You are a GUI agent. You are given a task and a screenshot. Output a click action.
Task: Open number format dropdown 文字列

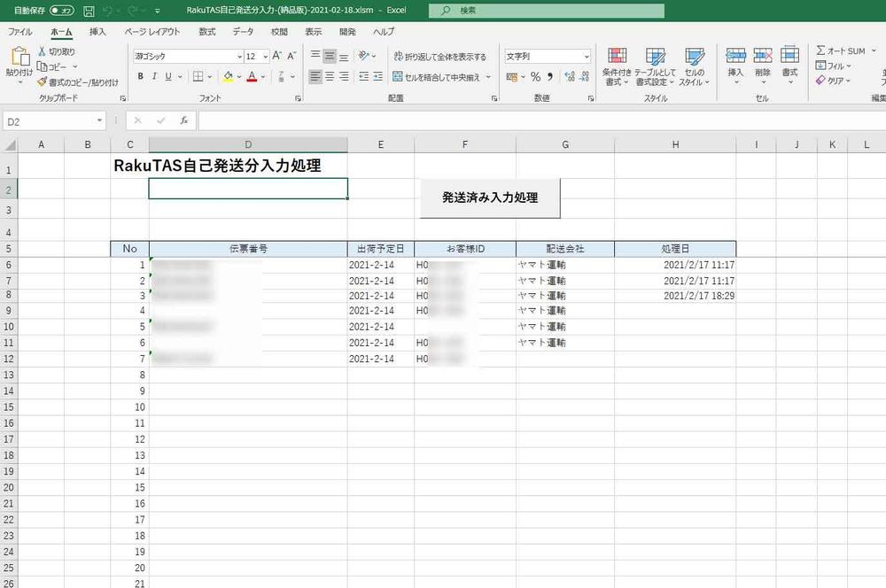click(587, 57)
